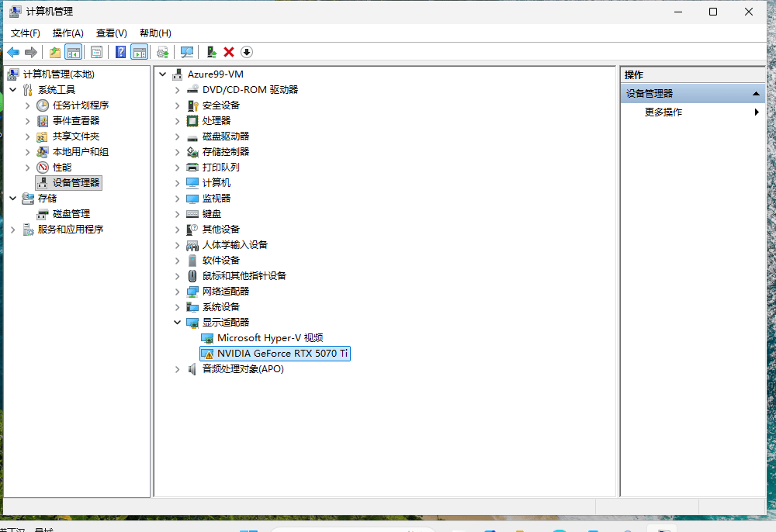
Task: Expand the 服务和应用程序 tree node
Action: coord(12,229)
